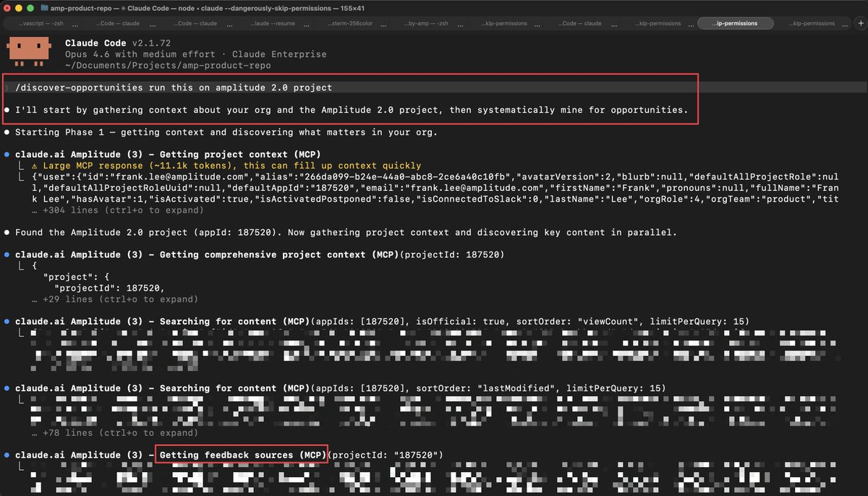This screenshot has height=496, width=868.
Task: Click the "projectId": 187520, JSON line
Action: click(x=109, y=288)
